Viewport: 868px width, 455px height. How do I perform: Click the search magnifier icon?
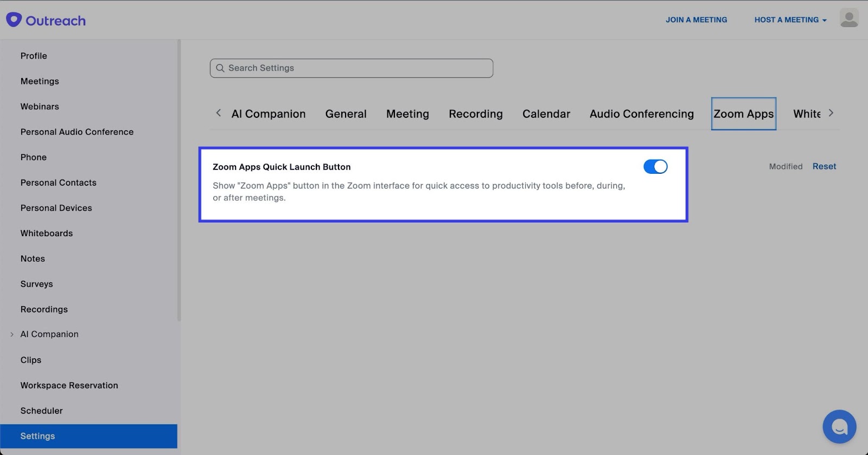pyautogui.click(x=220, y=68)
